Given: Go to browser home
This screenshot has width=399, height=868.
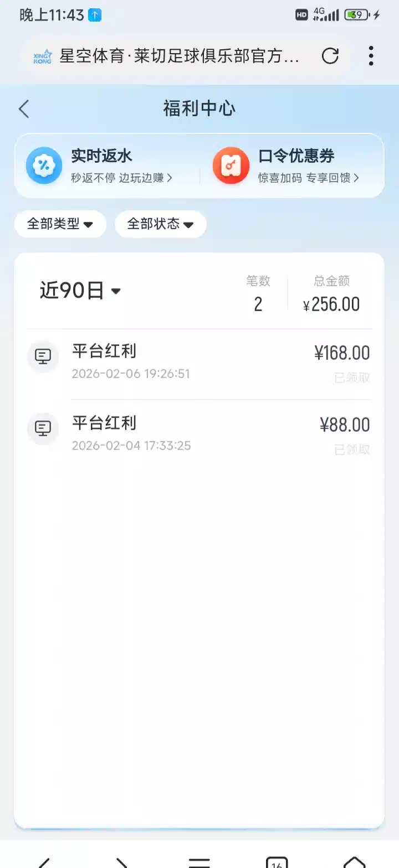Looking at the screenshot, I should pos(354,862).
